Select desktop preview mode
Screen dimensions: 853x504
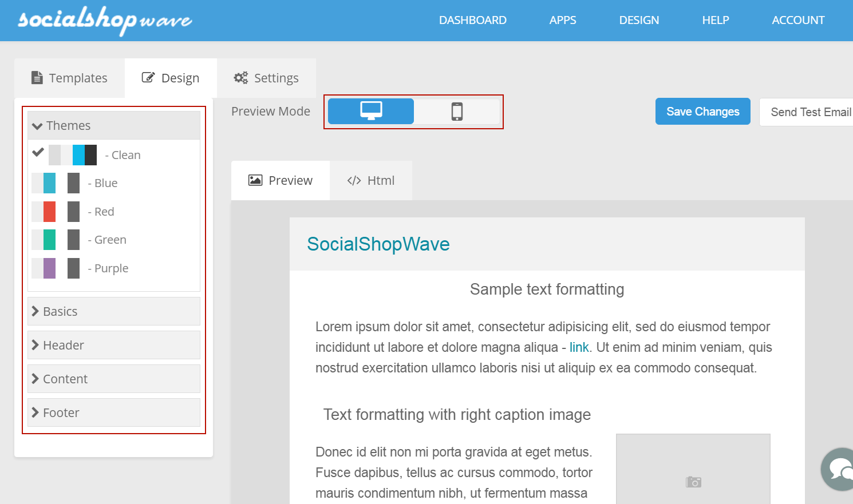coord(371,111)
